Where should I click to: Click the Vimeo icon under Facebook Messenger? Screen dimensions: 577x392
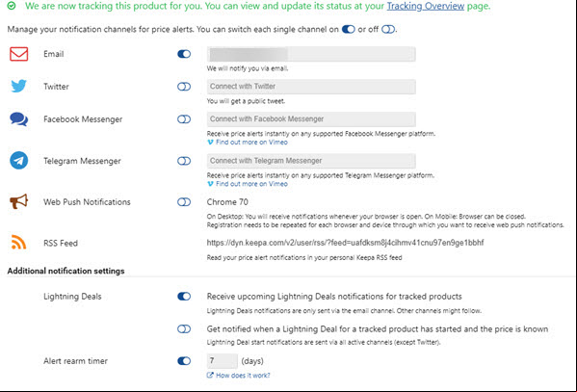(x=210, y=143)
